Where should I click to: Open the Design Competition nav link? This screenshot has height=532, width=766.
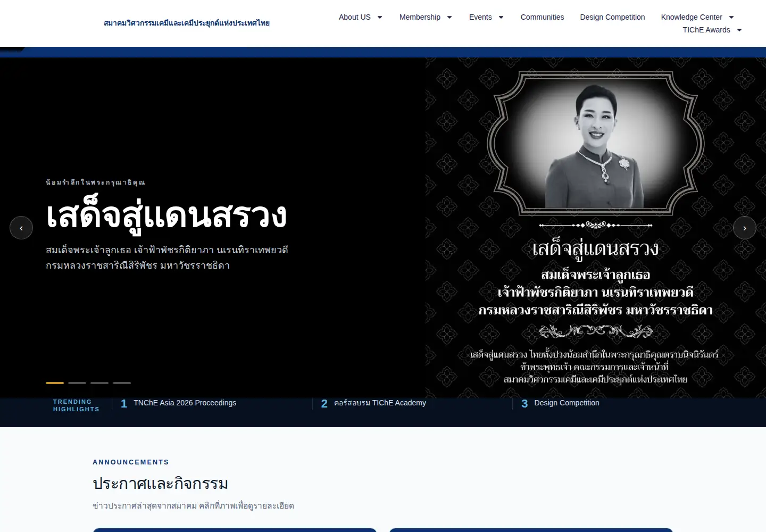pos(612,17)
